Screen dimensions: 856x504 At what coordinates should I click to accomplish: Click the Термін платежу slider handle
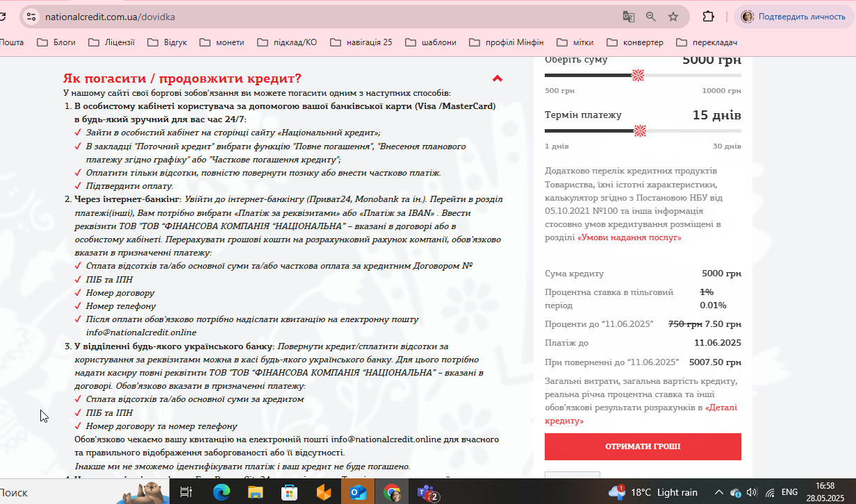(x=641, y=131)
